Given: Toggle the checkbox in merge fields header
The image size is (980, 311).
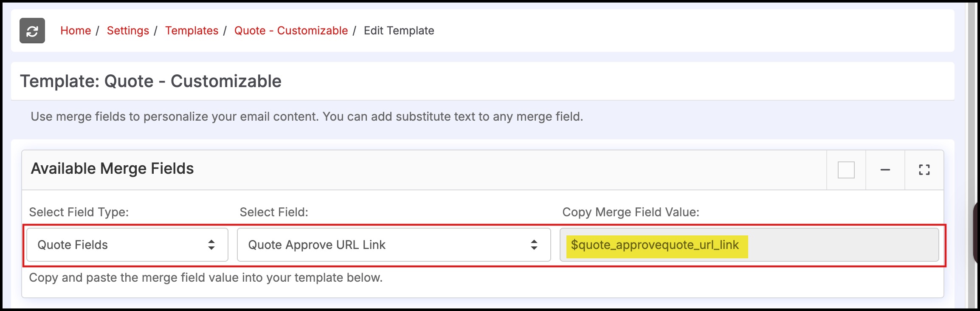Looking at the screenshot, I should pos(846,170).
